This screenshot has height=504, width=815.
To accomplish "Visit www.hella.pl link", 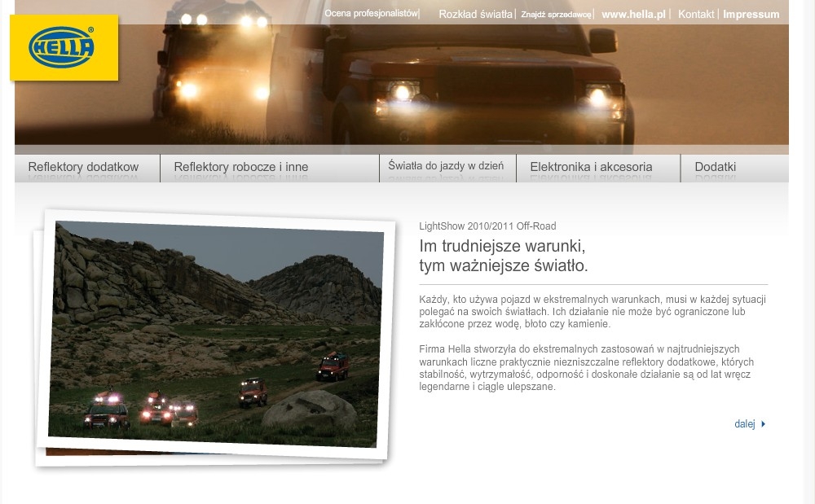I will coord(633,15).
